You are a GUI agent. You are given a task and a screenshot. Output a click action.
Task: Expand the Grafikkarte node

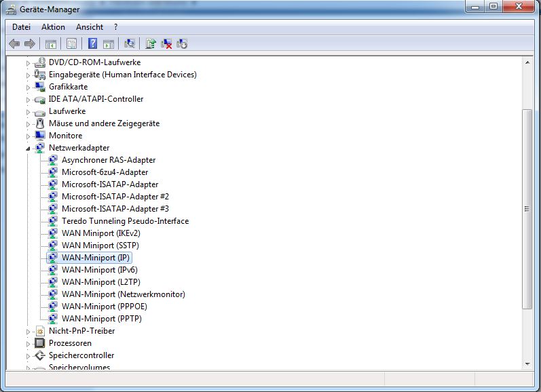tap(28, 87)
